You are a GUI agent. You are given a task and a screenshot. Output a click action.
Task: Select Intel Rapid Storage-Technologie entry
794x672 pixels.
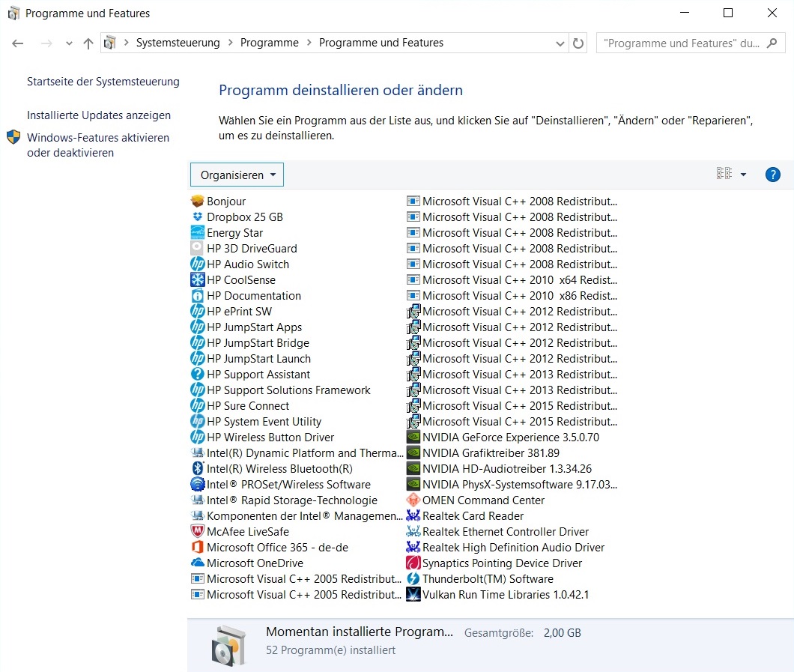pyautogui.click(x=284, y=500)
